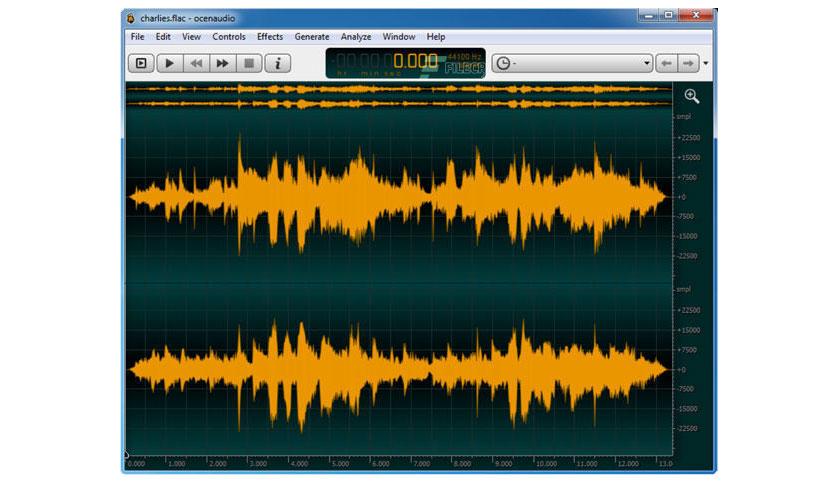The width and height of the screenshot is (836, 484).
Task: Open the Generate menu
Action: [x=312, y=37]
